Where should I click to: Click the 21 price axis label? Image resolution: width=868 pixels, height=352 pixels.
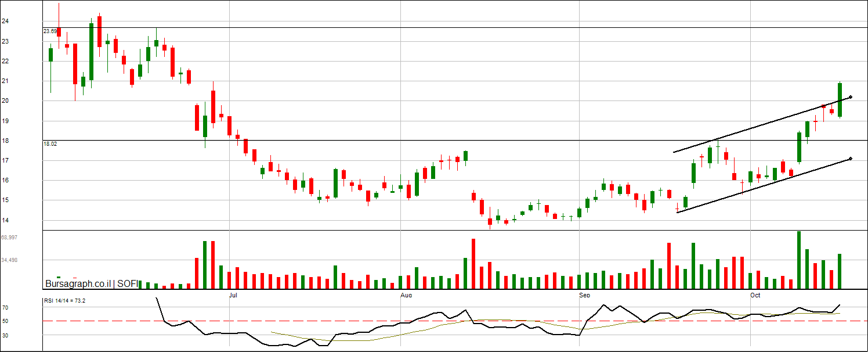[5, 81]
